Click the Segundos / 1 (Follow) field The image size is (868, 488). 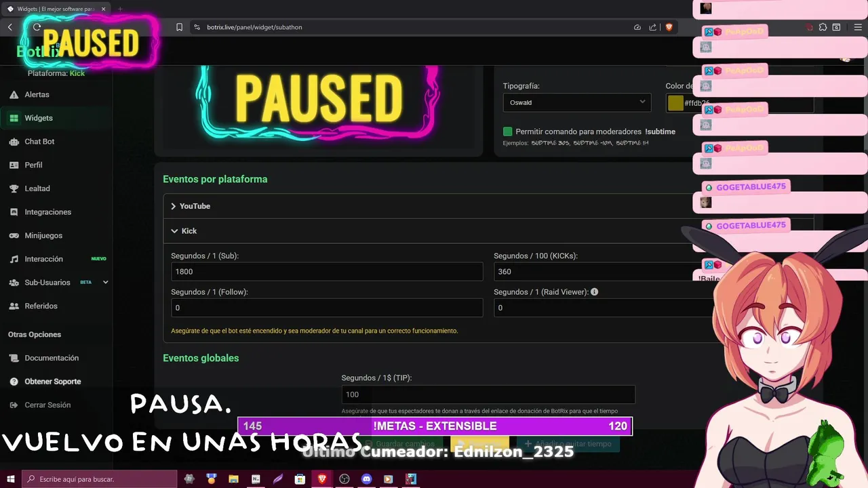(327, 308)
